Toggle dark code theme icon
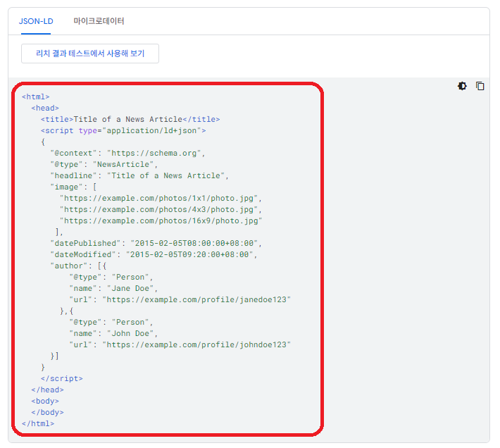The image size is (500, 448). click(462, 86)
